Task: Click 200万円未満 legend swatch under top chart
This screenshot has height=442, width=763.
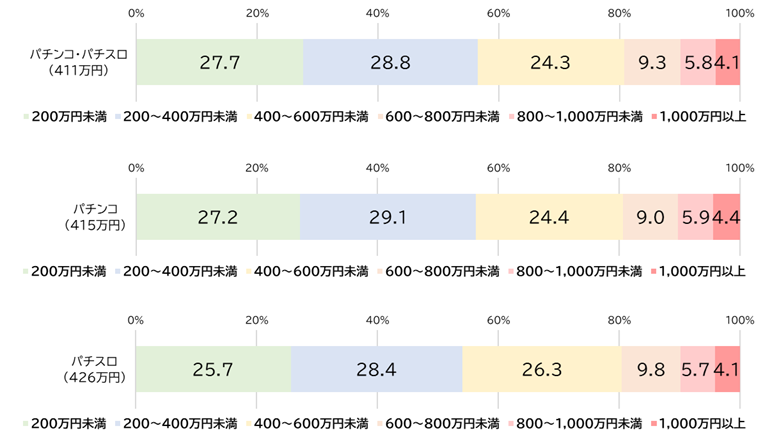Action: [x=26, y=117]
